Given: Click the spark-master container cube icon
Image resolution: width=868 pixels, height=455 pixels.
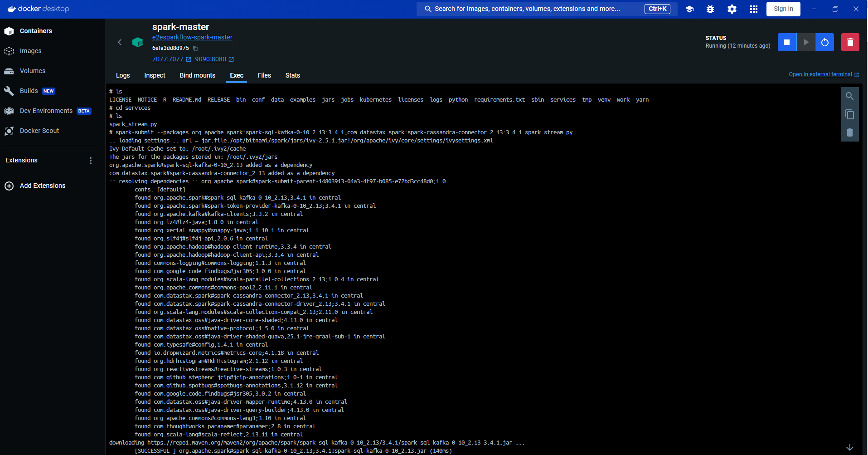Looking at the screenshot, I should [x=138, y=42].
